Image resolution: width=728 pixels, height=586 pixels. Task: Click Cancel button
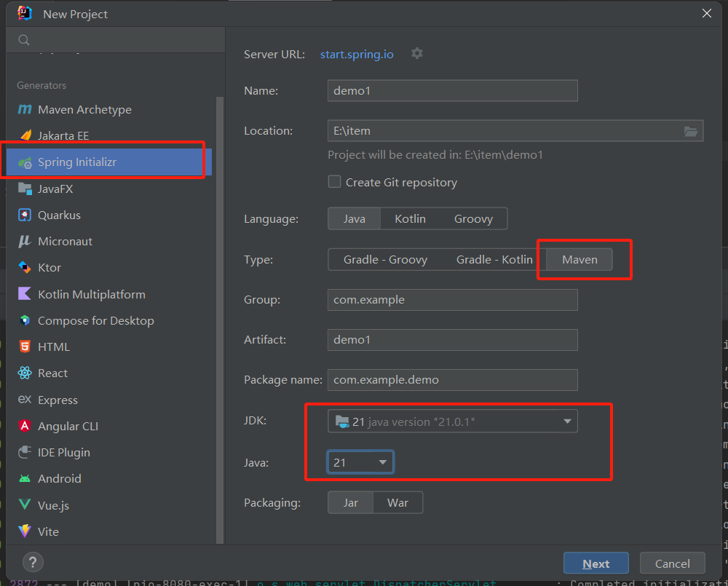click(x=672, y=563)
